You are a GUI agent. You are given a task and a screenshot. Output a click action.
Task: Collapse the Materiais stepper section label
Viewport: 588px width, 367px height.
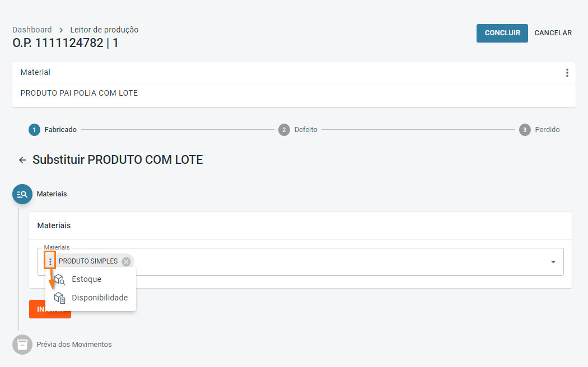pos(52,194)
